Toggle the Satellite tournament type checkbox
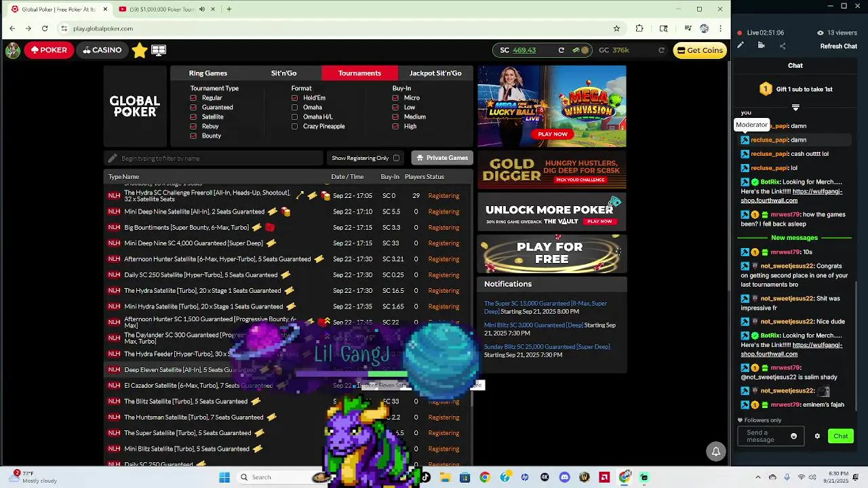868x488 pixels. pos(193,117)
